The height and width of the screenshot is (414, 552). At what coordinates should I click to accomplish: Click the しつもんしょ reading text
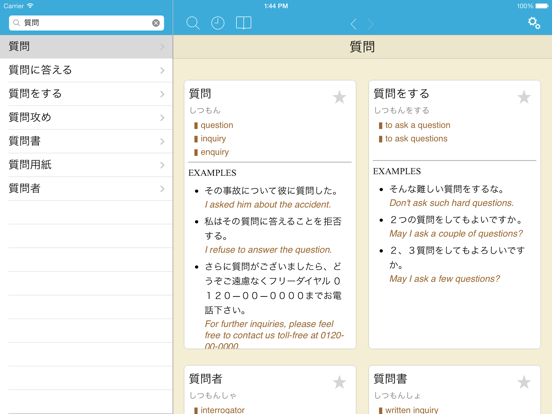point(397,396)
